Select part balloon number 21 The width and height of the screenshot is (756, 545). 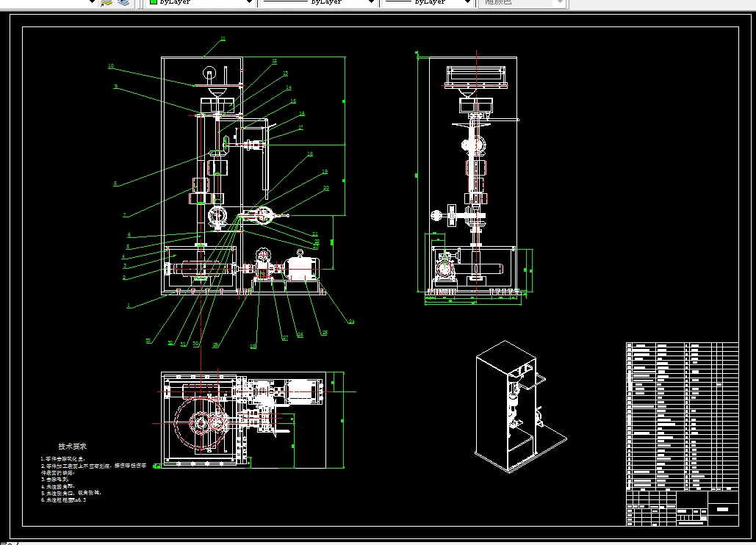point(315,234)
